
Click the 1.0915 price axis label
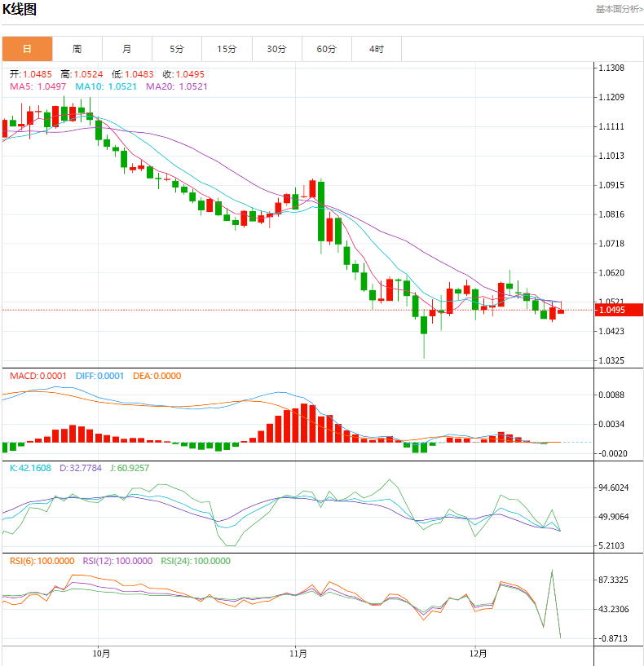pyautogui.click(x=611, y=185)
